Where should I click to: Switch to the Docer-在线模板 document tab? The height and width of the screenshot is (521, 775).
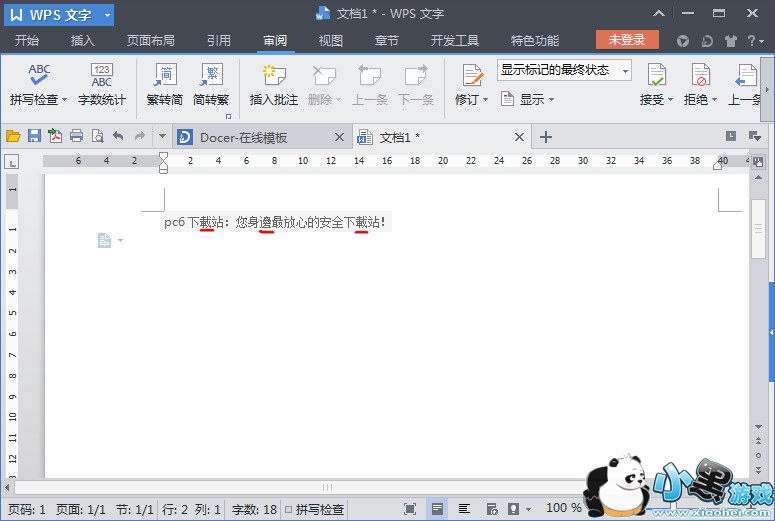point(250,137)
